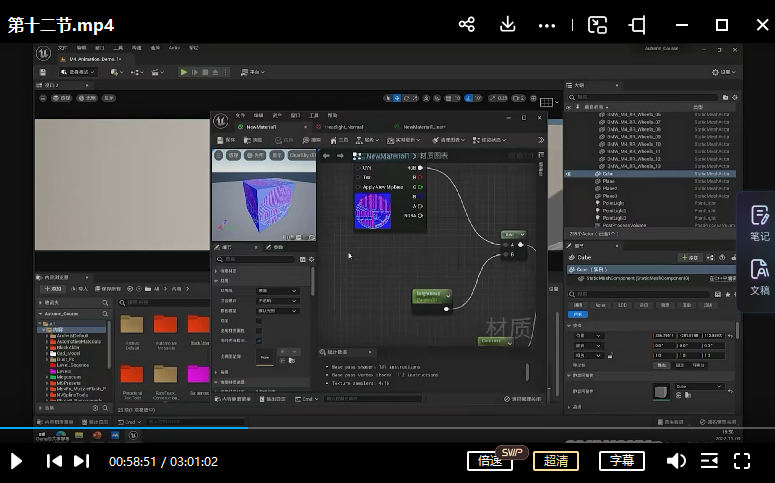Mute the audio with the speaker icon
Screen dimensions: 775x483
[x=676, y=461]
